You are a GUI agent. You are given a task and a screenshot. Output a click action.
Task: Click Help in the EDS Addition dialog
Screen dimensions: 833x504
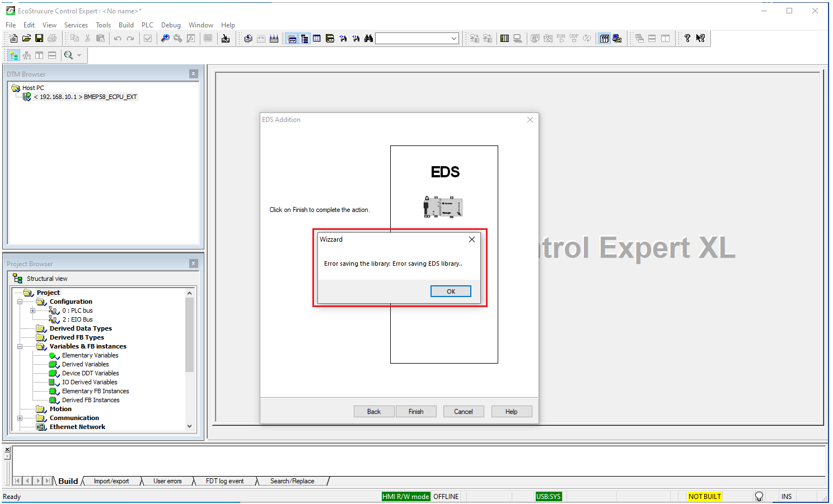[x=512, y=412]
